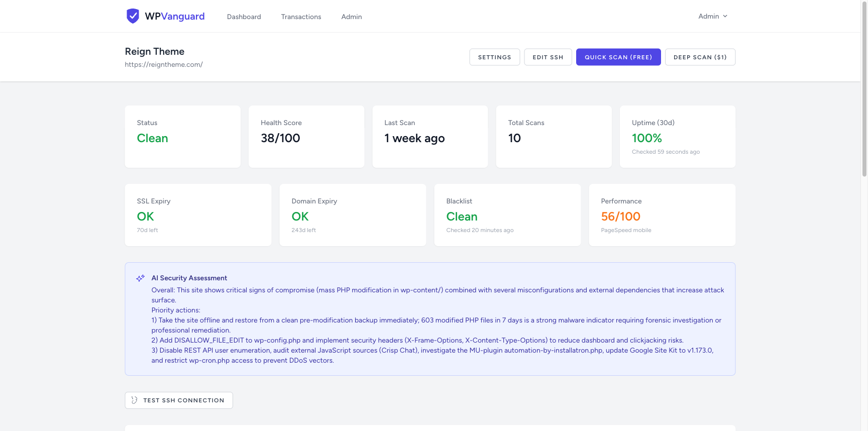Click the 'SSL Expiry' label
Viewport: 868px width, 431px height.
click(x=154, y=201)
